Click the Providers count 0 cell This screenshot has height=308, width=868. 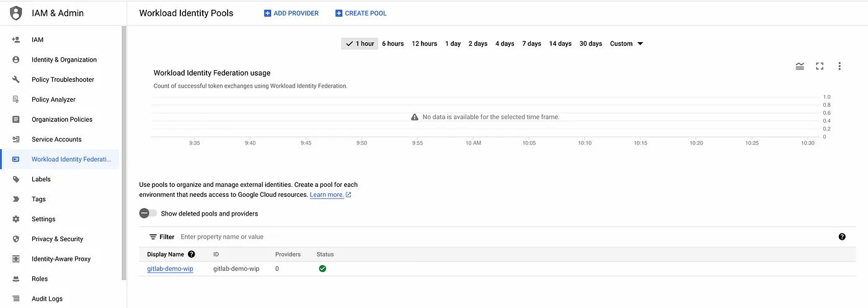(277, 269)
